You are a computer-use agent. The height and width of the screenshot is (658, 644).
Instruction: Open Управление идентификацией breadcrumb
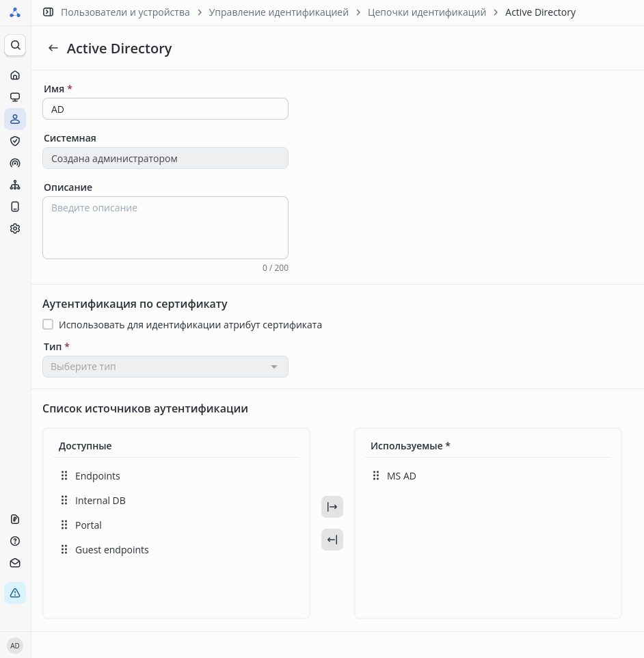[x=278, y=12]
